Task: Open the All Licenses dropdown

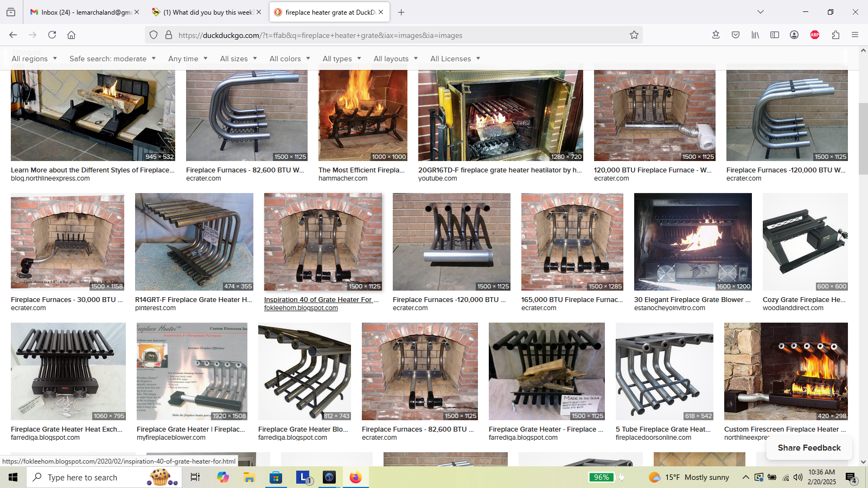Action: [455, 59]
